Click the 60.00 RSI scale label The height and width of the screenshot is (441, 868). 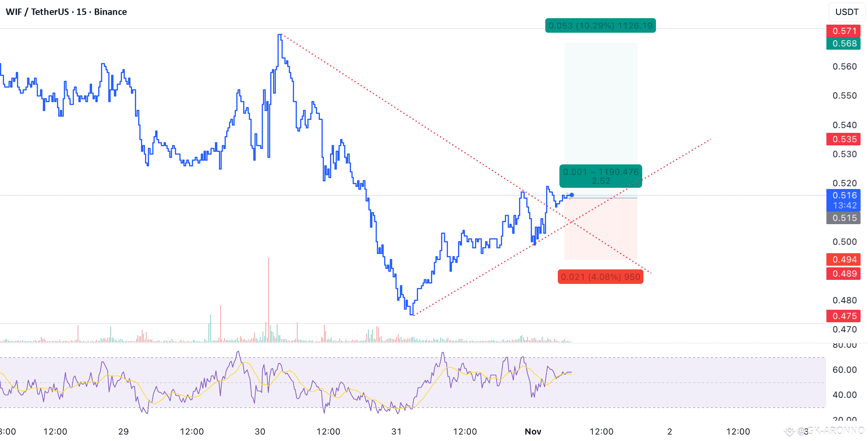coord(844,370)
